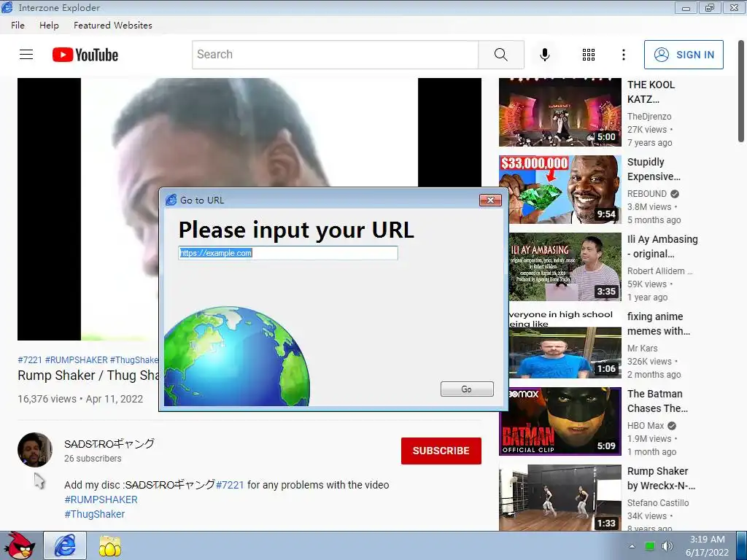
Task: Open the volume speaker tray icon
Action: [x=667, y=546]
